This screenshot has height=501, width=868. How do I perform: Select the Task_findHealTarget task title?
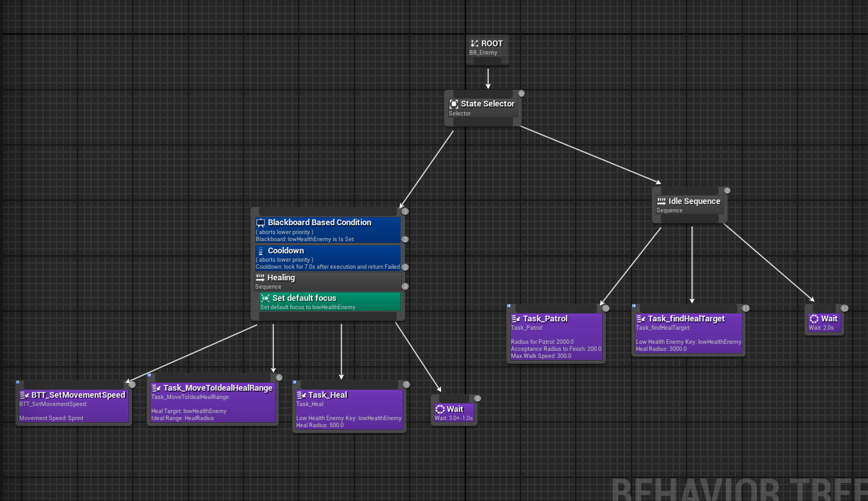(687, 319)
